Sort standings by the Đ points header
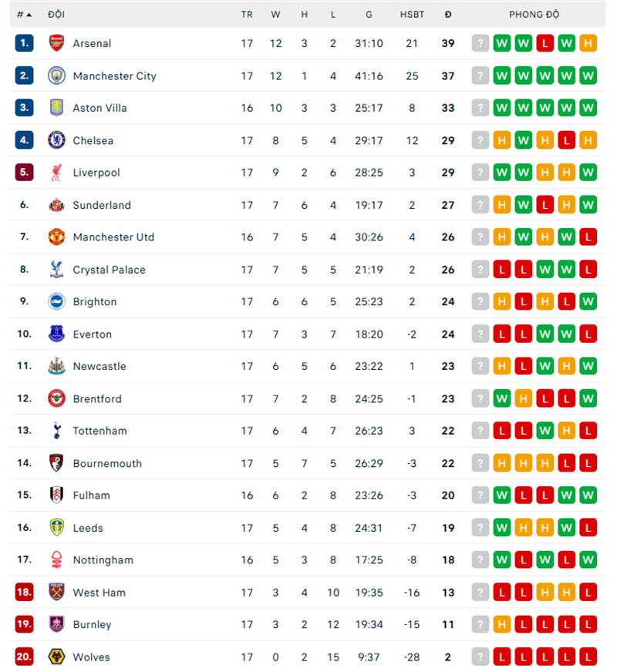The height and width of the screenshot is (672, 617). click(x=448, y=15)
